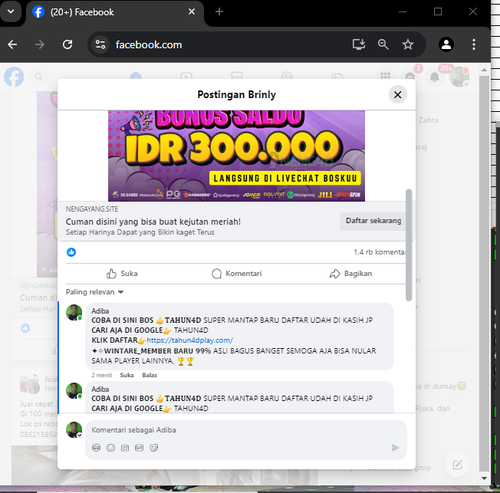This screenshot has height=493, width=500.
Task: Open Adiba's avatar on first comment
Action: point(74,312)
